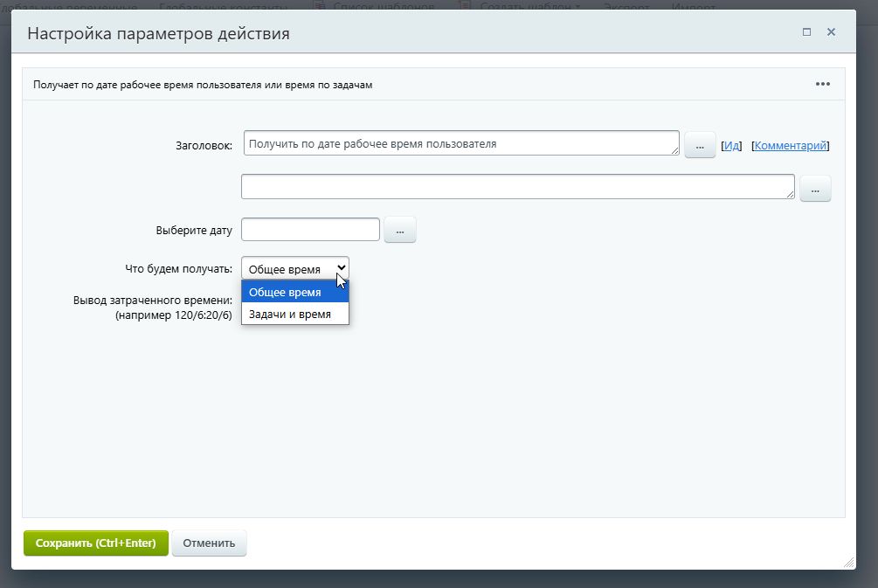Screen dimensions: 878x588
Task: Open the [Ид] link
Action: click(730, 145)
